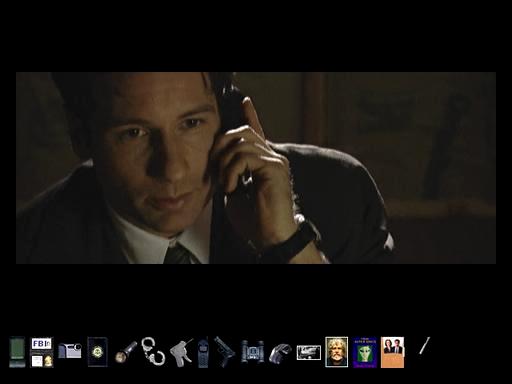Screen dimensions: 512x384
Task: Select the flashlight from inventory
Action: click(x=126, y=352)
